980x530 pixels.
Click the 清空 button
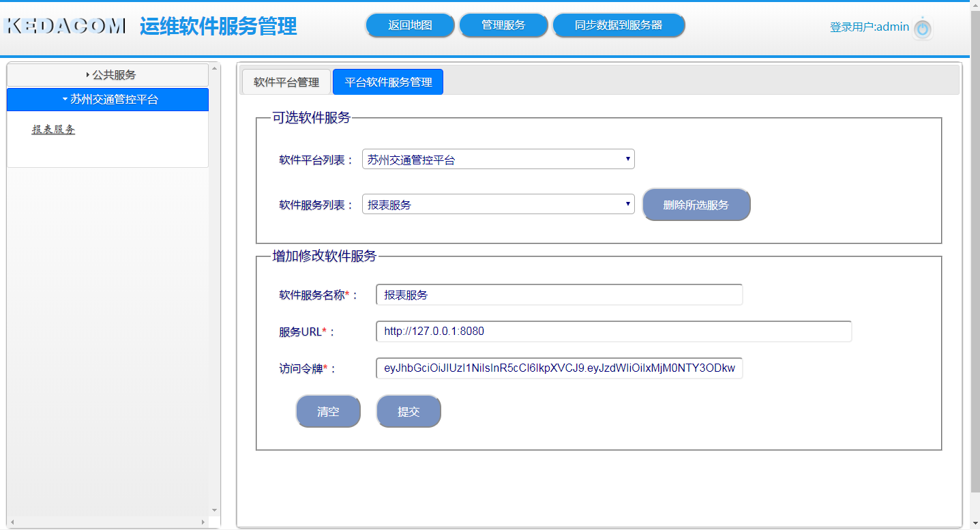click(x=328, y=411)
